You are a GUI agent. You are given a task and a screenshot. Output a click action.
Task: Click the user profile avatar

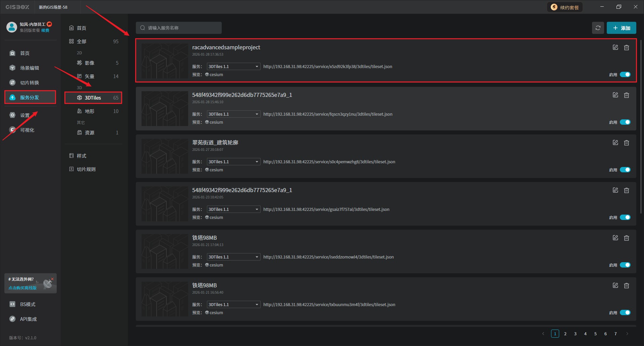coord(12,27)
